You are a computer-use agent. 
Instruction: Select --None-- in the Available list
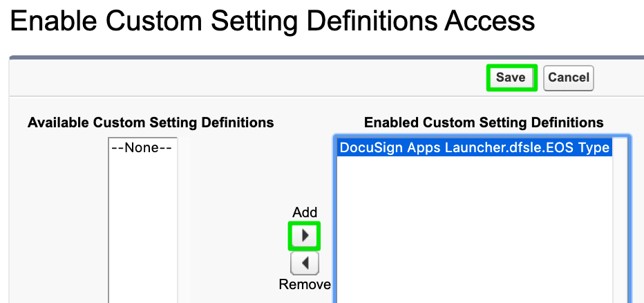pos(142,147)
